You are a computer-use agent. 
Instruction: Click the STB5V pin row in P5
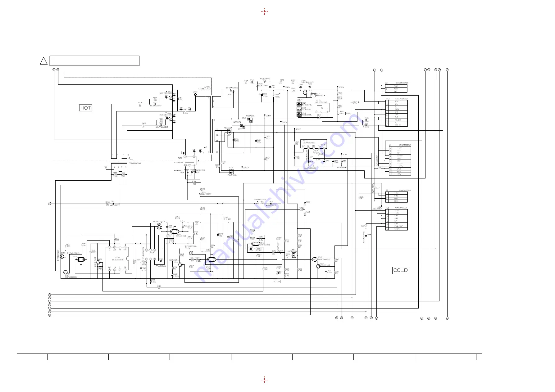click(400, 156)
